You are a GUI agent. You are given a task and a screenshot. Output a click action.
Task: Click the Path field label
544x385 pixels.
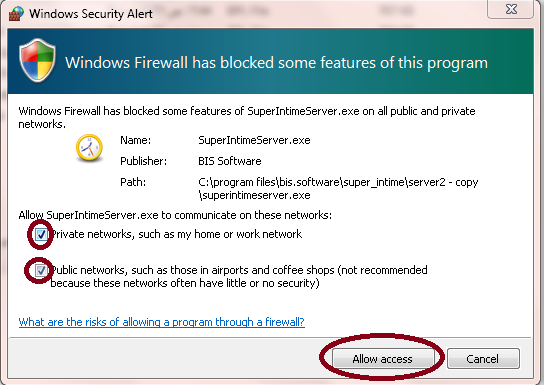pyautogui.click(x=133, y=182)
